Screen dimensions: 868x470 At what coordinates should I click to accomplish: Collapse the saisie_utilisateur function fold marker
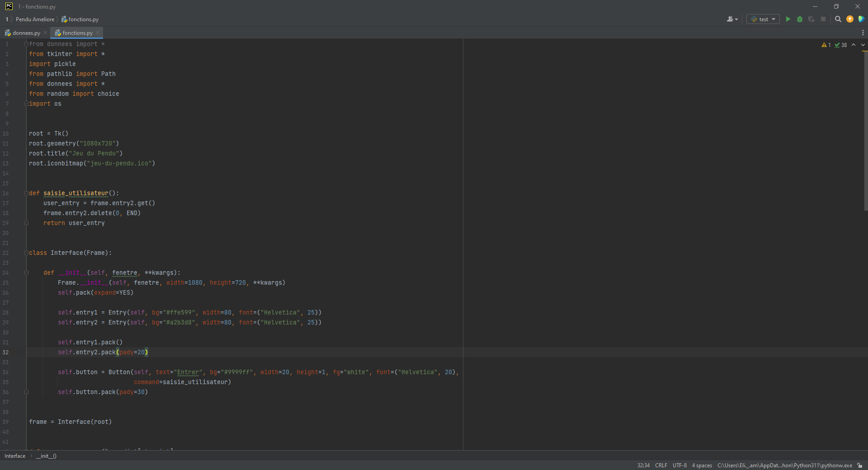(x=26, y=193)
